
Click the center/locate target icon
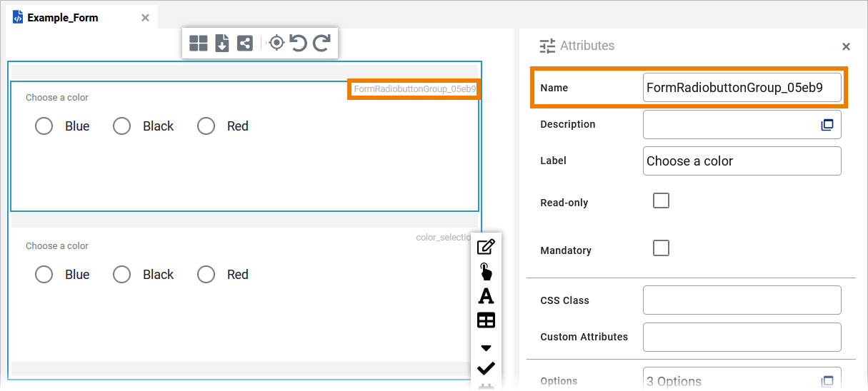(x=276, y=44)
